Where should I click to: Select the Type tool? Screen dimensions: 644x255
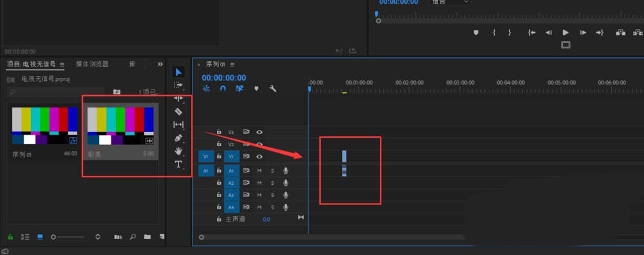tap(178, 164)
